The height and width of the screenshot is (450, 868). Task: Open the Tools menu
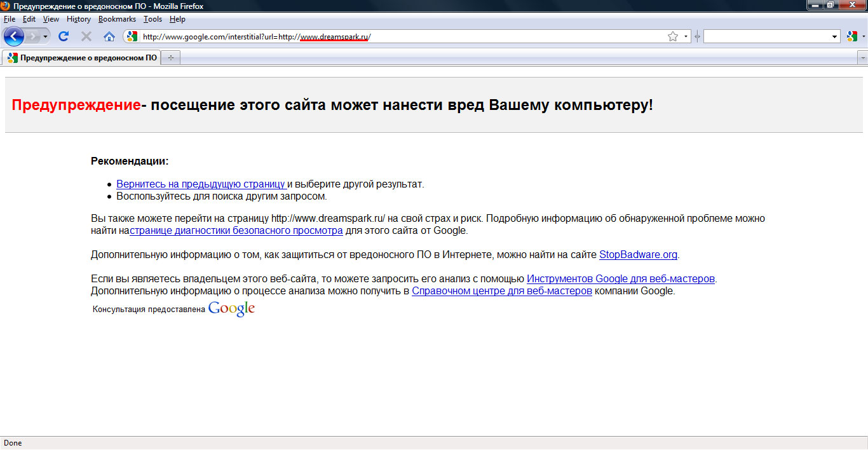tap(153, 19)
